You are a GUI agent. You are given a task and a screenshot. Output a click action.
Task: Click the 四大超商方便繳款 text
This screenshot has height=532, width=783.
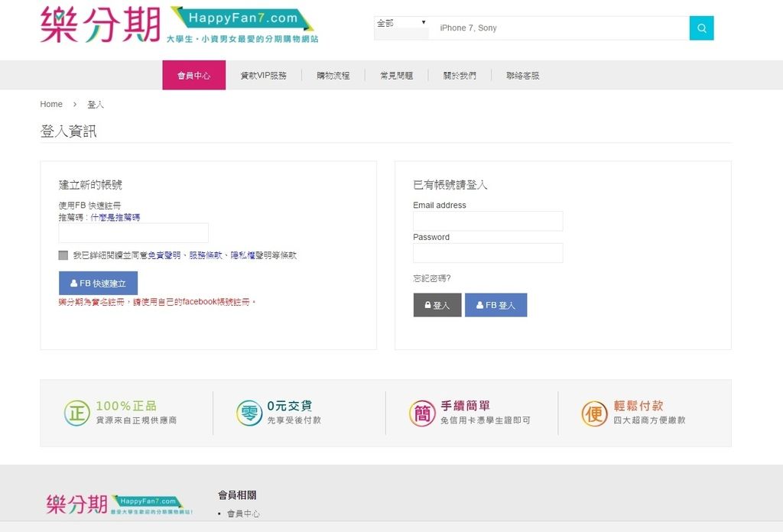tap(649, 420)
